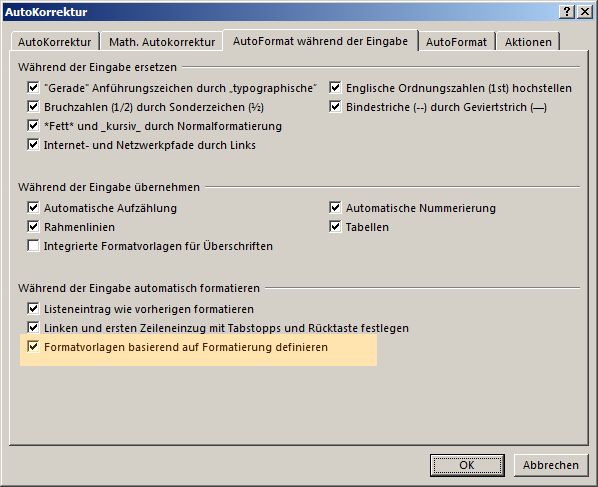Go to the Aktionen tab
This screenshot has width=598, height=487.
528,42
